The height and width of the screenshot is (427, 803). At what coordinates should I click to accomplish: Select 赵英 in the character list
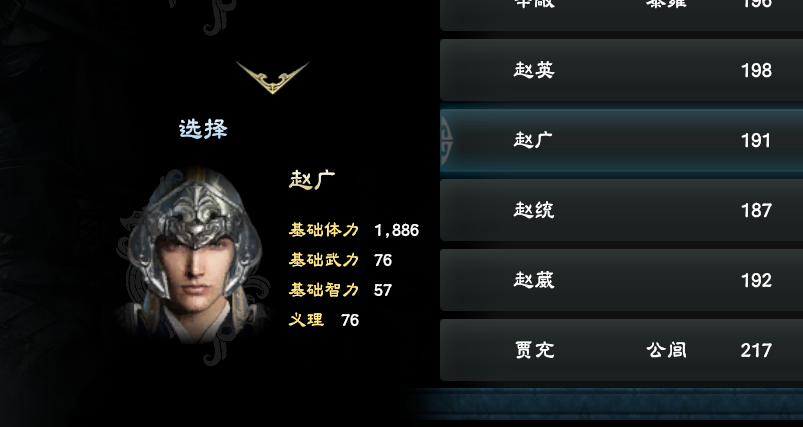pyautogui.click(x=621, y=70)
